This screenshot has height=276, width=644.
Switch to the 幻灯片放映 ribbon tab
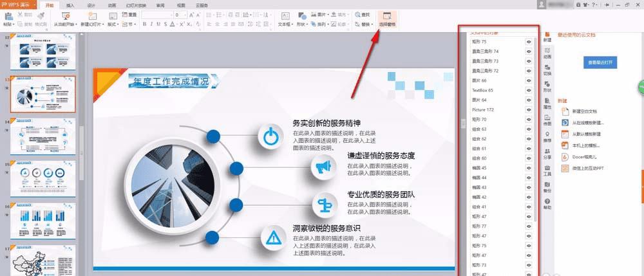point(135,5)
